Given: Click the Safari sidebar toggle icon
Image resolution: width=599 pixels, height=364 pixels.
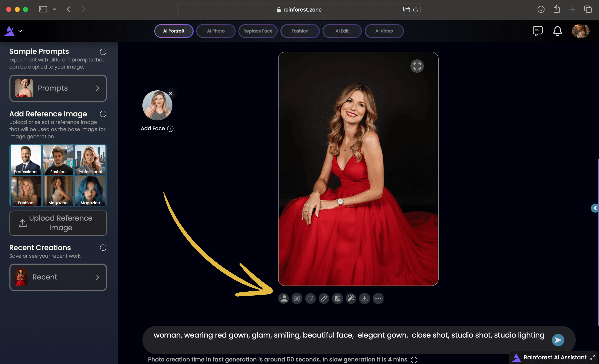Looking at the screenshot, I should [43, 9].
